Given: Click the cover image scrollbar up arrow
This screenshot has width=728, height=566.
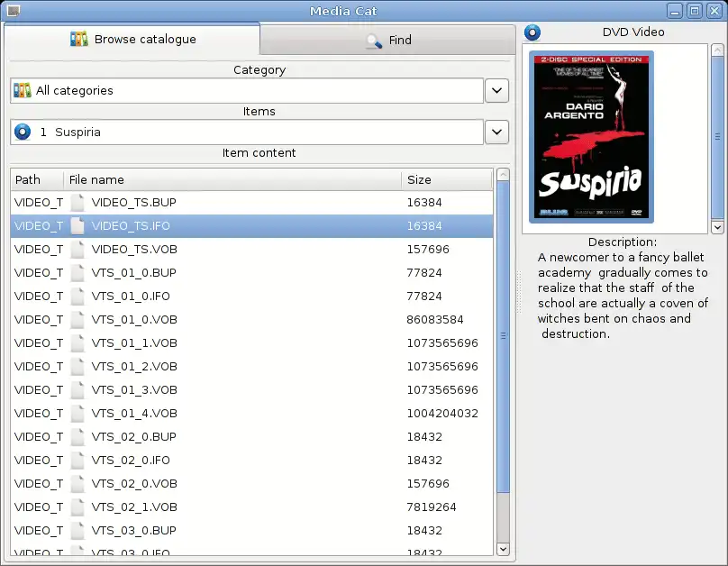Looking at the screenshot, I should point(717,50).
